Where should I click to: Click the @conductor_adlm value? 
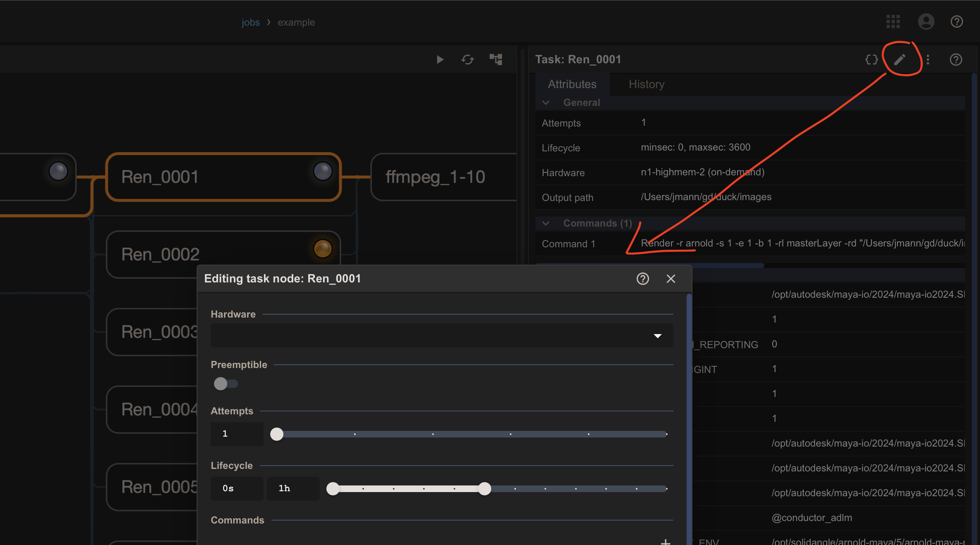(812, 518)
